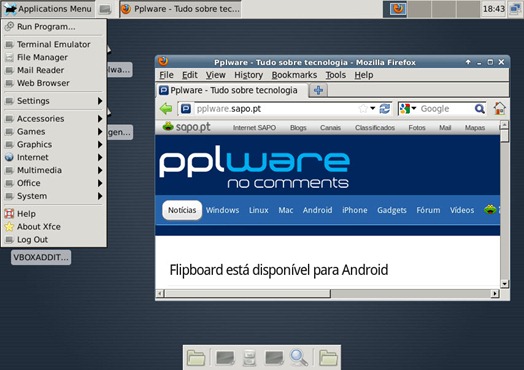Click the rightmost folder icon in bottom panel

pos(328,358)
